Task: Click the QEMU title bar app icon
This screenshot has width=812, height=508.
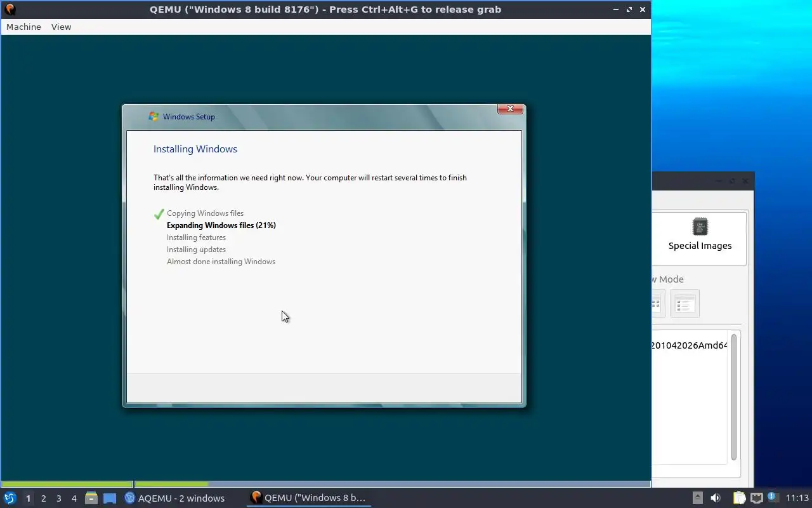Action: (10, 10)
